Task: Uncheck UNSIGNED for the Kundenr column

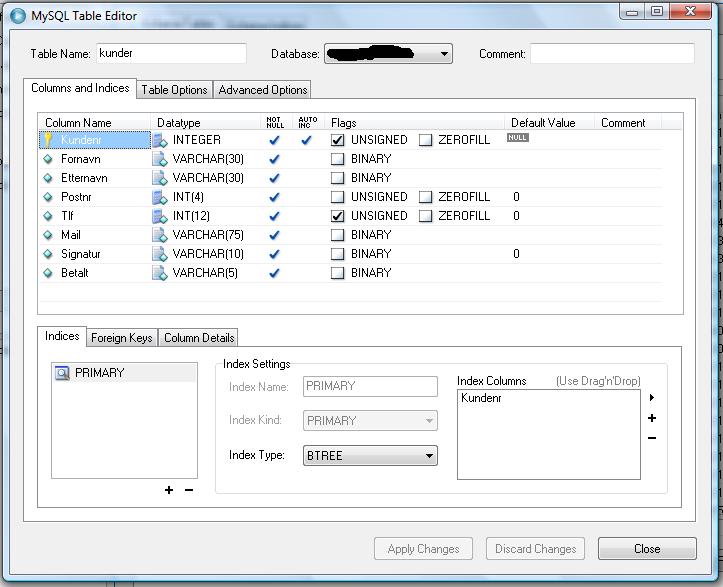Action: (x=338, y=140)
